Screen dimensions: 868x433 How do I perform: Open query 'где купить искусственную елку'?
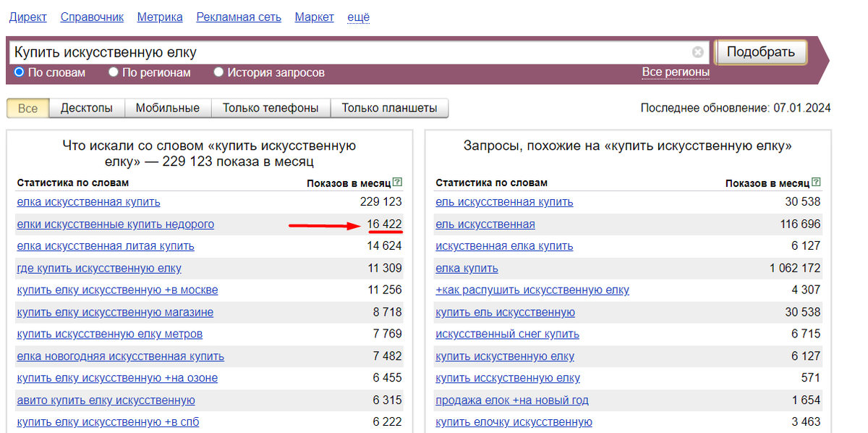(x=99, y=269)
